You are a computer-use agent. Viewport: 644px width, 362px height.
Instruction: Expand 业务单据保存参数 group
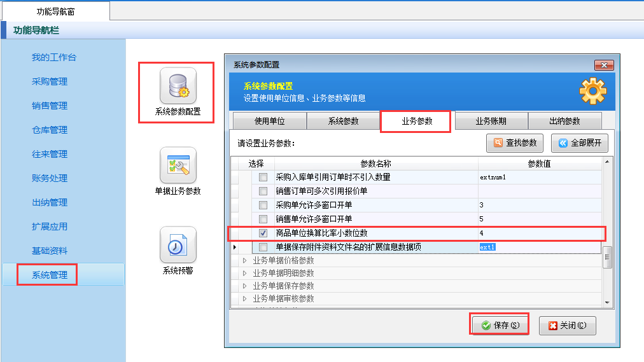point(244,286)
